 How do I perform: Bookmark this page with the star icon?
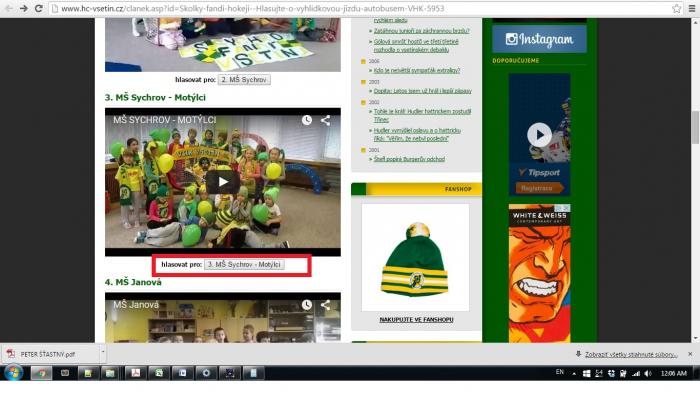point(677,8)
